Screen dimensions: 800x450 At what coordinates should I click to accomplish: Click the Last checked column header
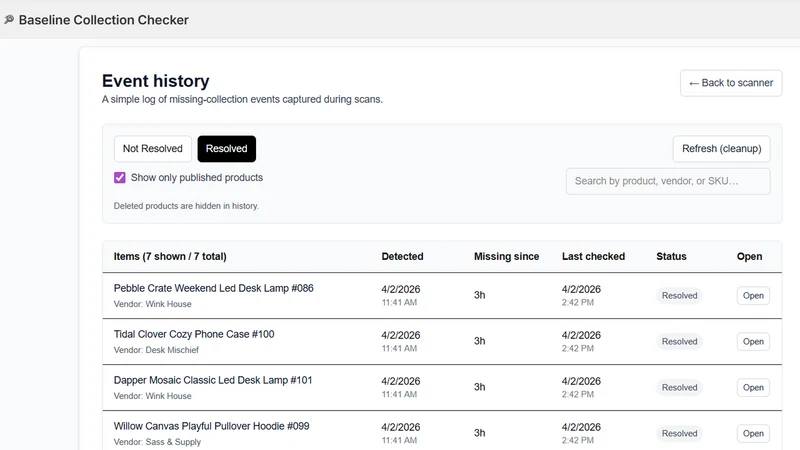point(593,257)
